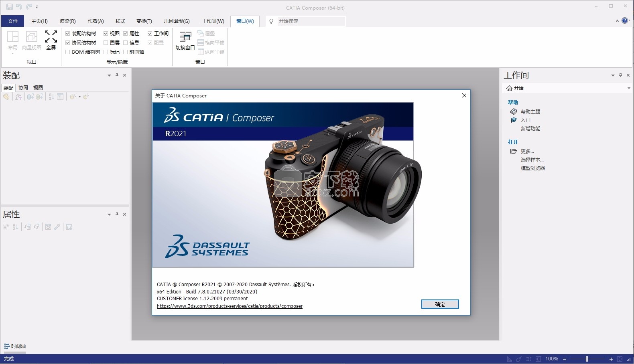Click the grid dots icon in status bar
634x364 pixels.
tap(529, 359)
